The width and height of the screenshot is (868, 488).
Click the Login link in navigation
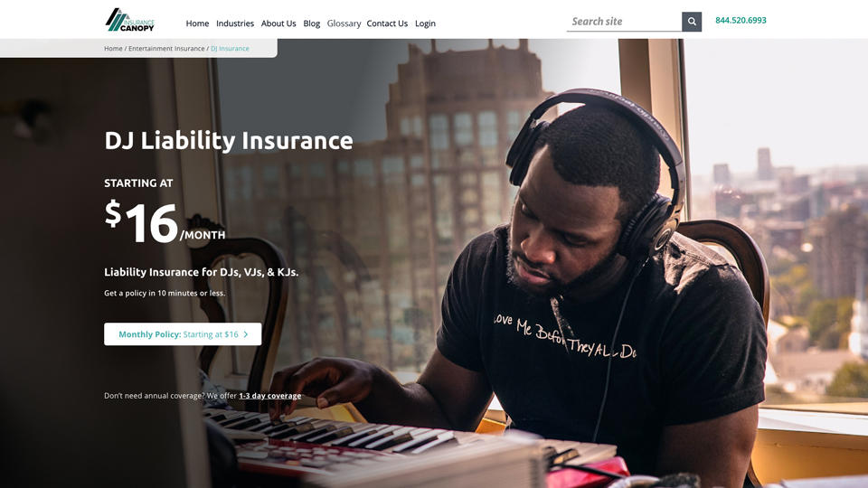tap(425, 23)
